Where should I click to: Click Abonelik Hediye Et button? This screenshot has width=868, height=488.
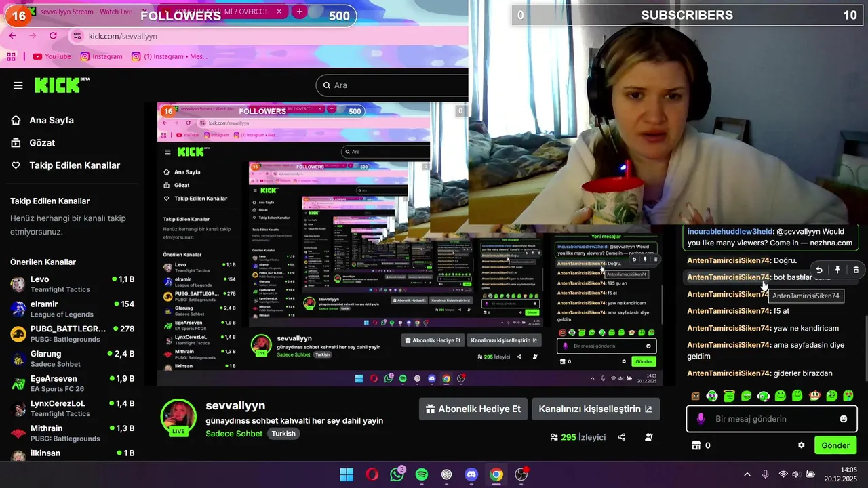click(x=473, y=409)
